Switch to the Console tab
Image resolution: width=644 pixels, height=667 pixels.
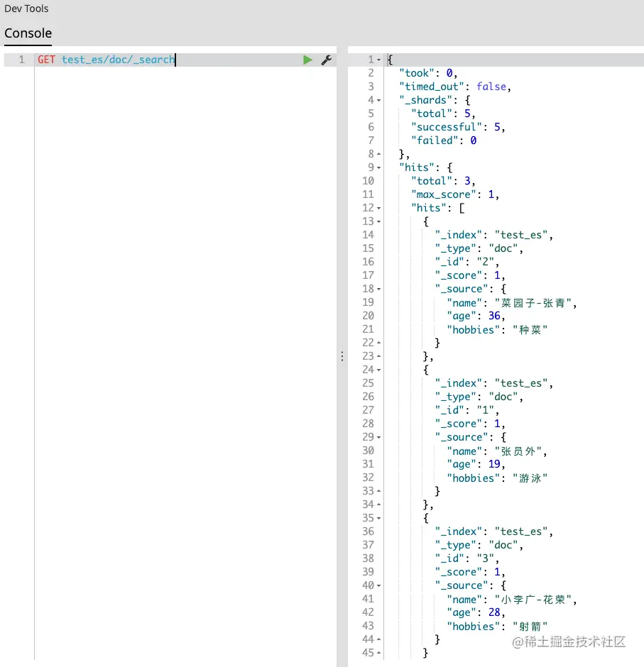tap(28, 33)
